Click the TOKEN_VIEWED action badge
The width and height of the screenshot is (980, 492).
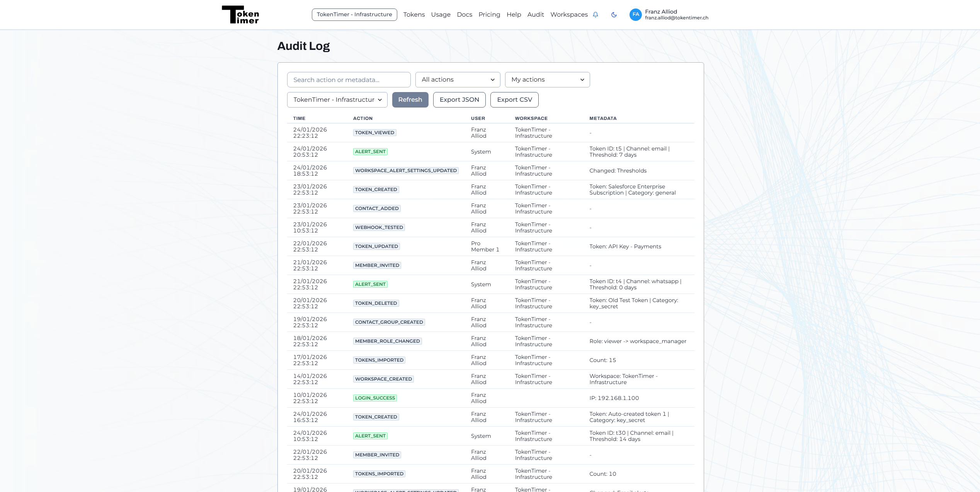click(374, 132)
